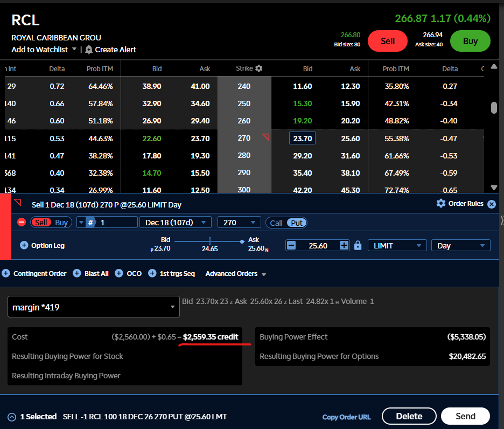Click strike 290 row

pos(244,173)
